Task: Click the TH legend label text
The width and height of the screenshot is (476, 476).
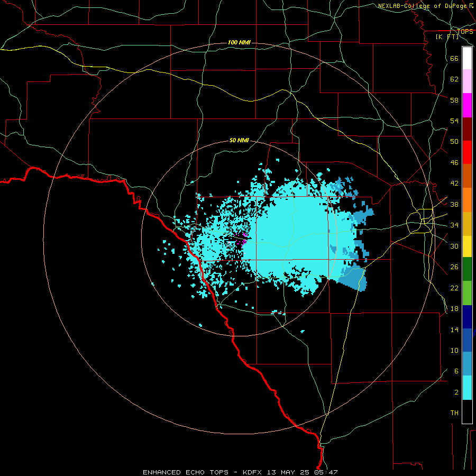Action: coord(454,413)
